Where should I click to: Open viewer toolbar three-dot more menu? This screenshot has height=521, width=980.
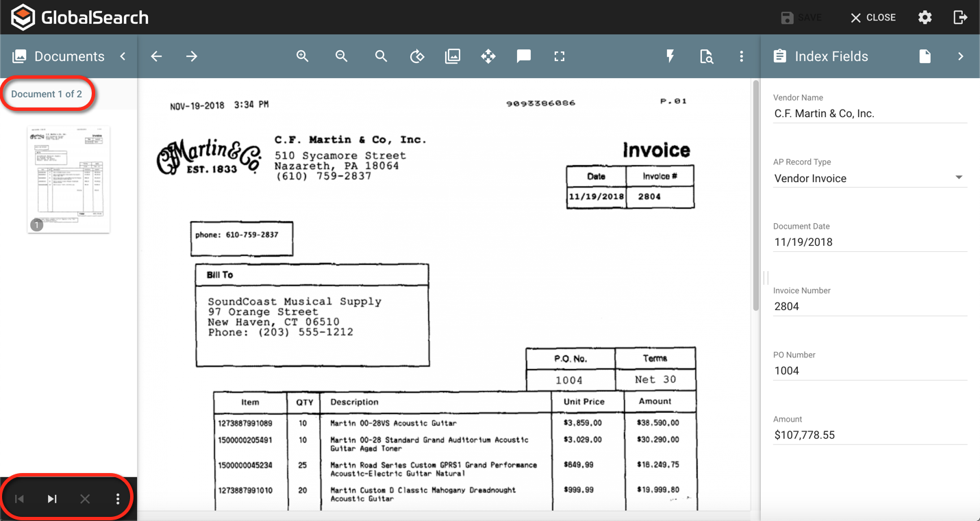(x=742, y=57)
